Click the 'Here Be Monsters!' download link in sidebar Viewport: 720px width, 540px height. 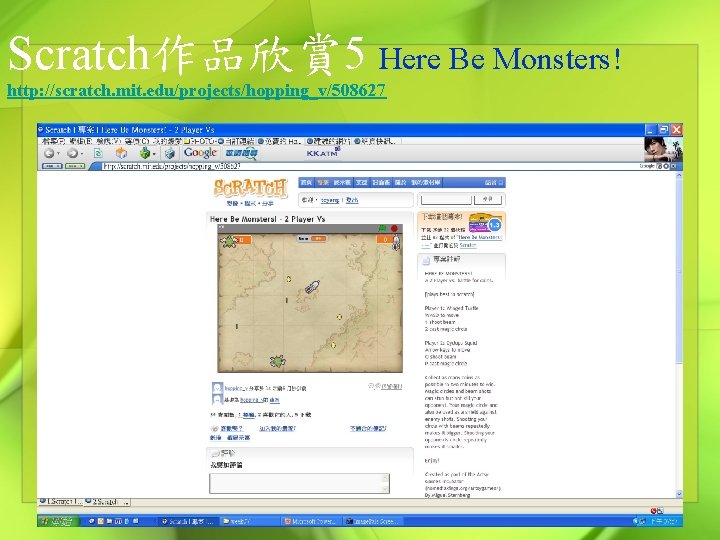tap(479, 237)
